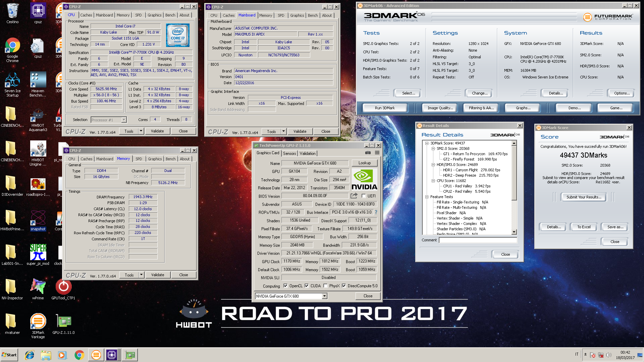Collapse the Feature Tests tree node

(x=427, y=197)
